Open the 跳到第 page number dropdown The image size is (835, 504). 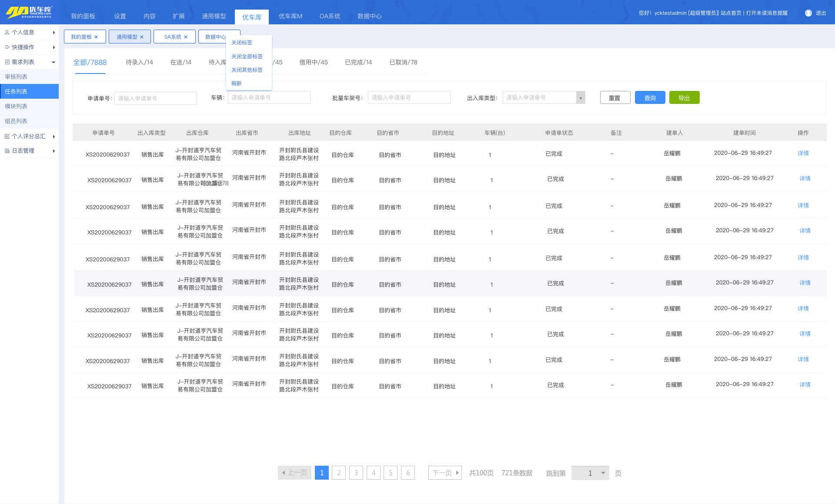[603, 473]
